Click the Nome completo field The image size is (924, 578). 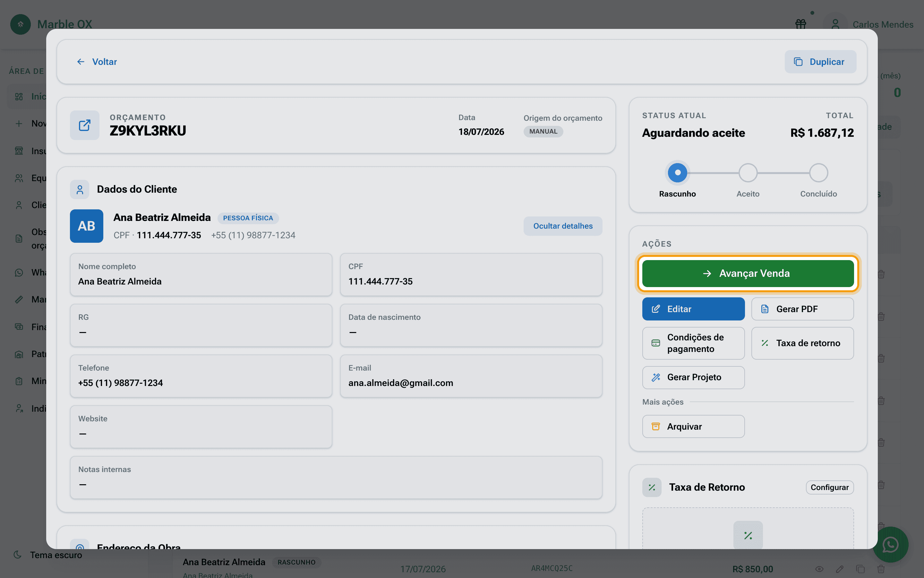coord(201,275)
